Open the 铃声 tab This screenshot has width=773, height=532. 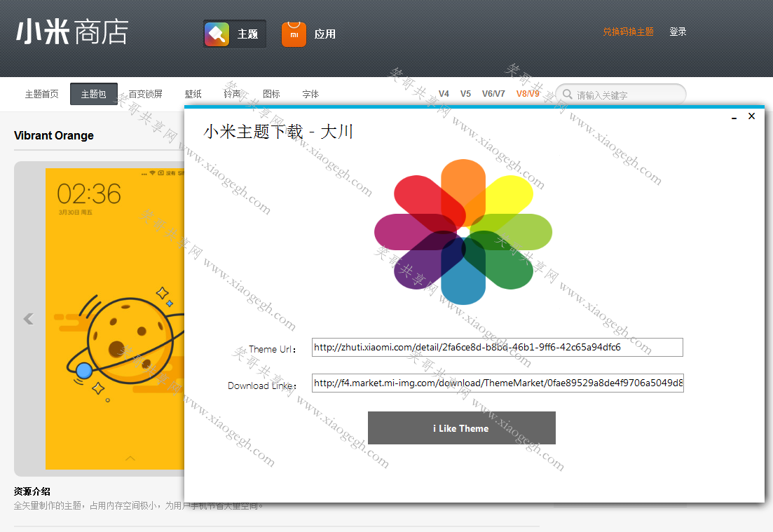(x=232, y=94)
